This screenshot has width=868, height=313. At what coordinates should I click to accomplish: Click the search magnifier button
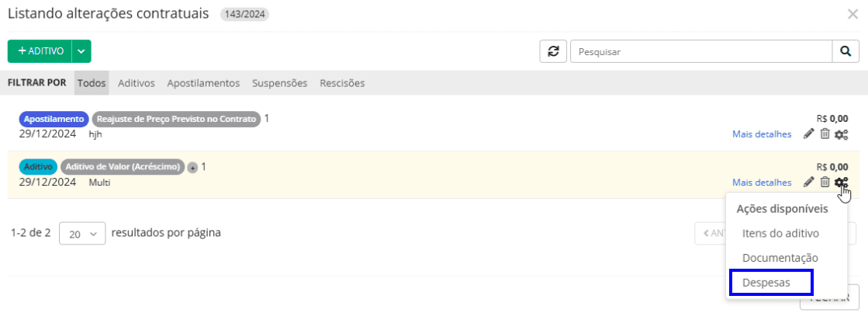point(845,51)
